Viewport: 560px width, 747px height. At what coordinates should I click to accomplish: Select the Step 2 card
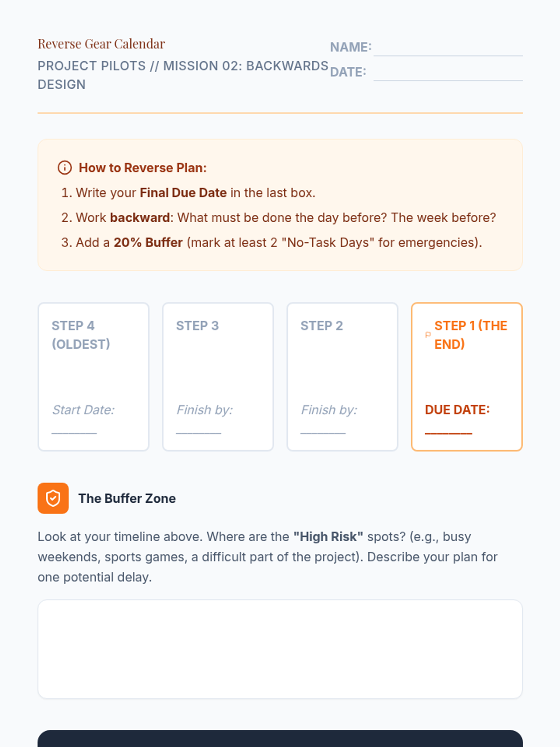coord(342,376)
